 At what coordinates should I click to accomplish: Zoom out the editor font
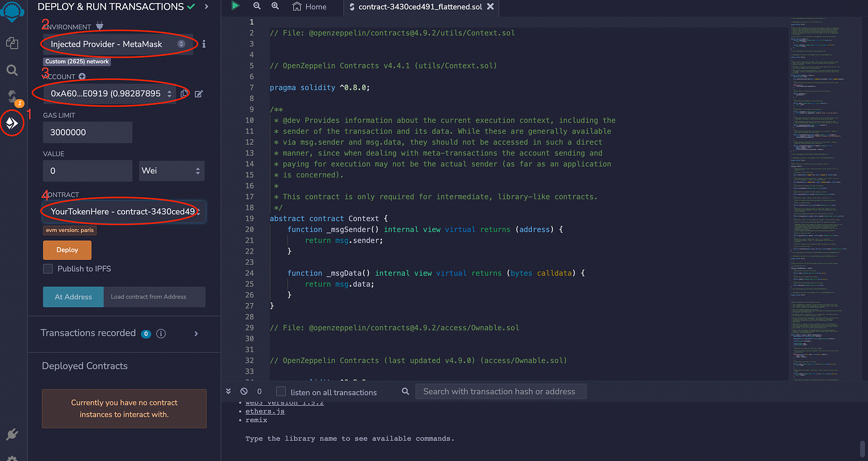pos(257,6)
